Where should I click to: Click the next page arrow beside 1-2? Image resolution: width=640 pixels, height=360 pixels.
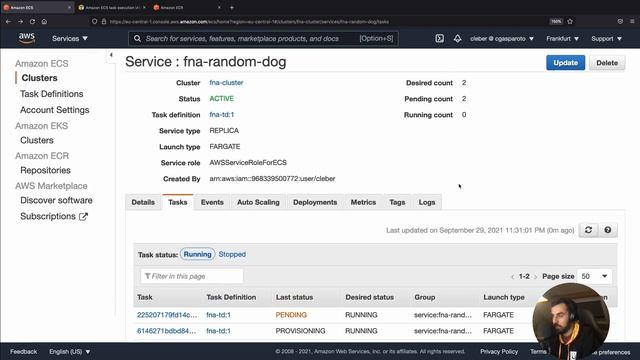536,277
